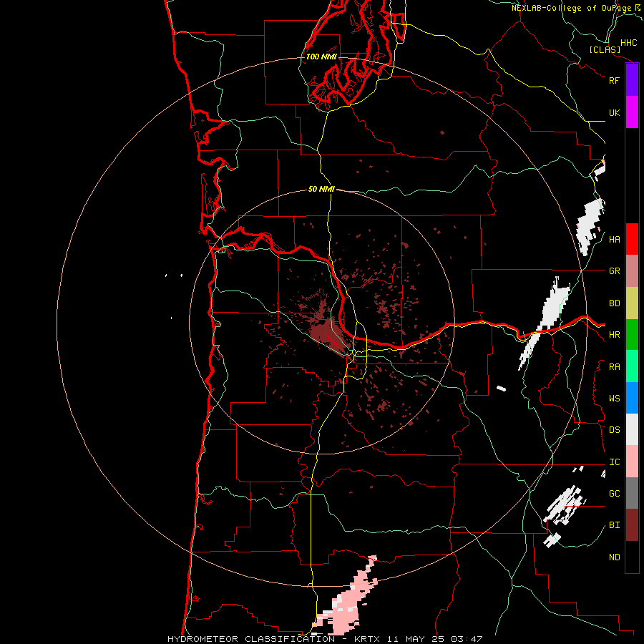Click the 'GC' legend label
Viewport: 644px width, 644px height.
[614, 494]
